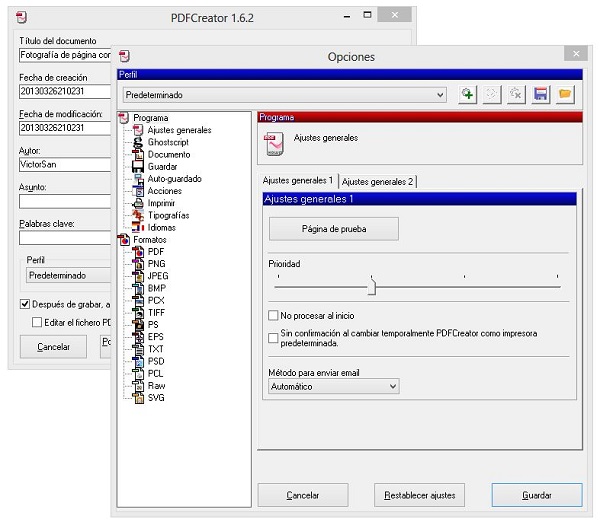Open Auto-guardado settings
Viewport: 600px width, 522px height.
[x=173, y=179]
